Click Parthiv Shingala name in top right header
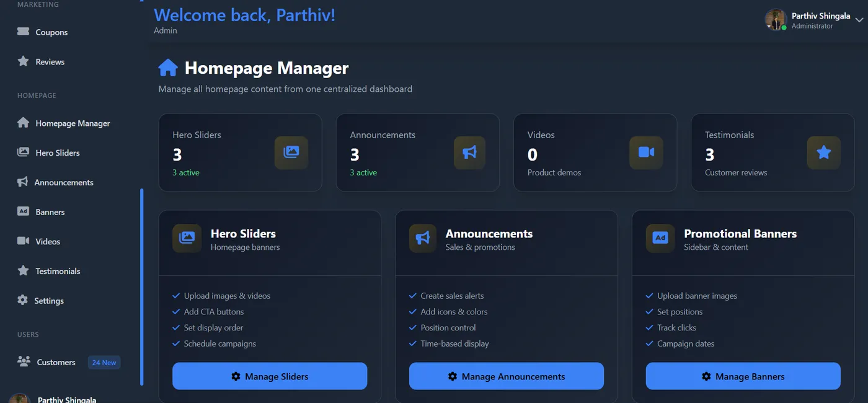Screen dimensions: 868x403 coord(821,15)
